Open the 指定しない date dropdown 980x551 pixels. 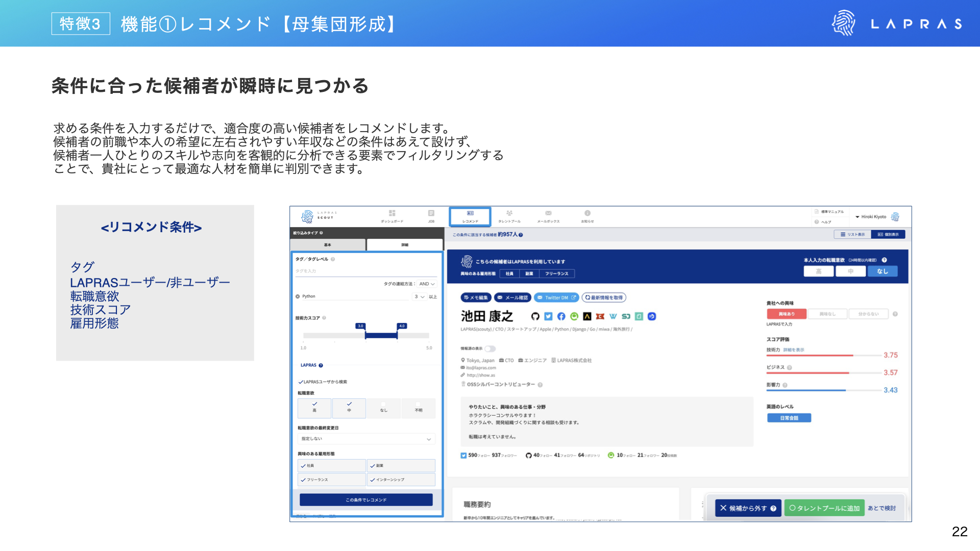point(366,439)
